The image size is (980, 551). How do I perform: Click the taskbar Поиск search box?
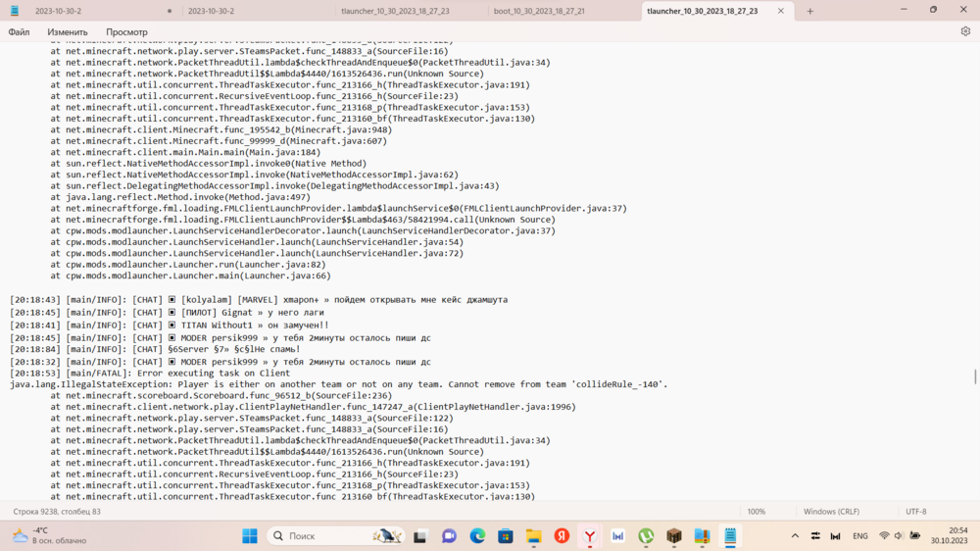(336, 536)
